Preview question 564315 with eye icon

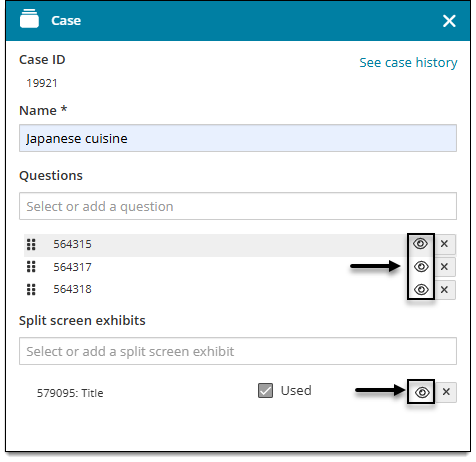coord(420,244)
